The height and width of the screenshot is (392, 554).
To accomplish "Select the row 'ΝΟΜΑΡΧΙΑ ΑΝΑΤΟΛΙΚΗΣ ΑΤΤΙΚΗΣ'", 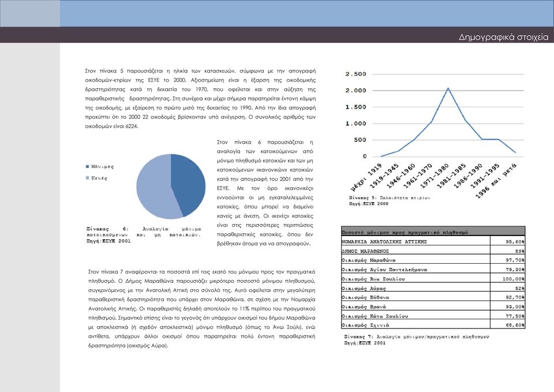I will click(x=433, y=241).
